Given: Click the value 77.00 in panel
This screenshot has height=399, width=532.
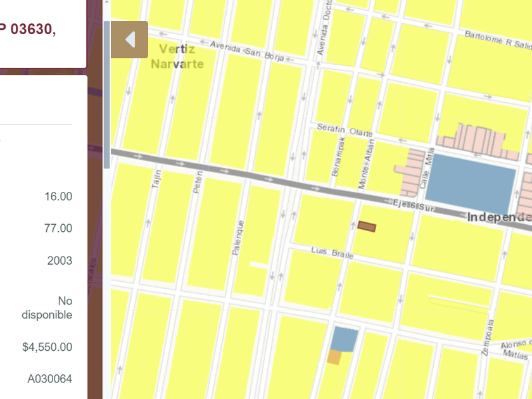Looking at the screenshot, I should 58,228.
